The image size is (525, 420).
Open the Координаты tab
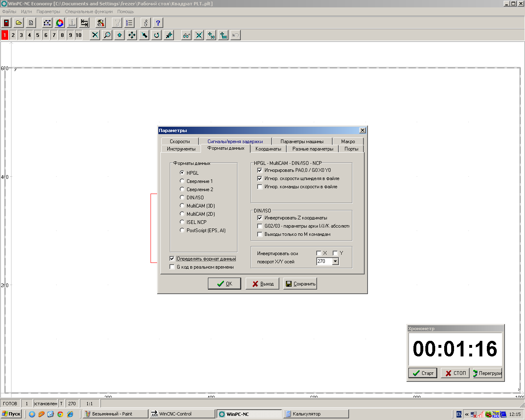tap(268, 149)
